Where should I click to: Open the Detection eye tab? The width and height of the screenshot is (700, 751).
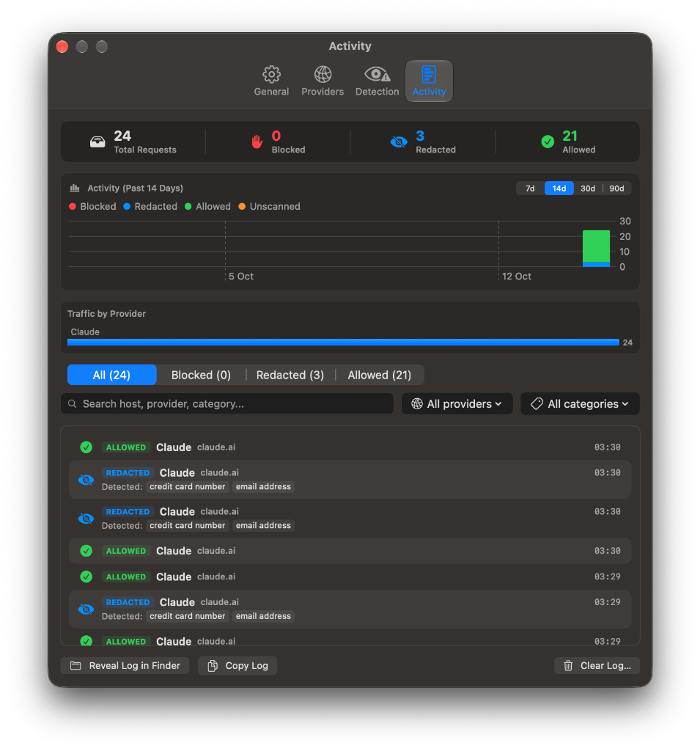pos(377,81)
